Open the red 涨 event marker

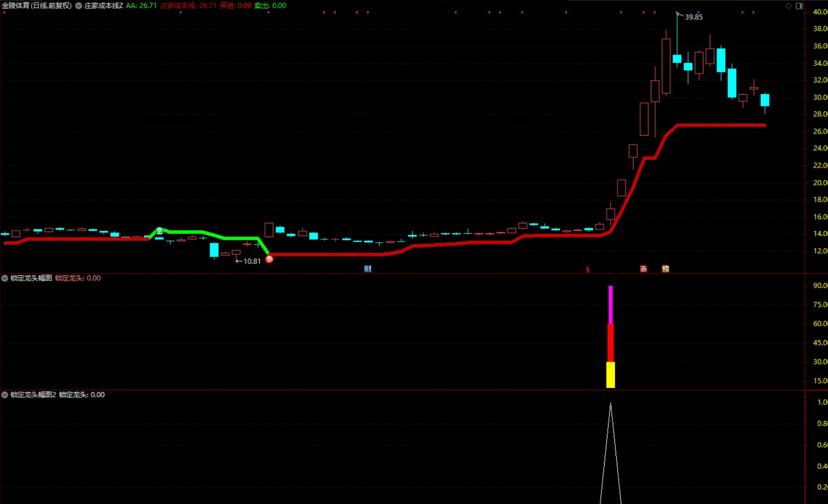pos(643,269)
